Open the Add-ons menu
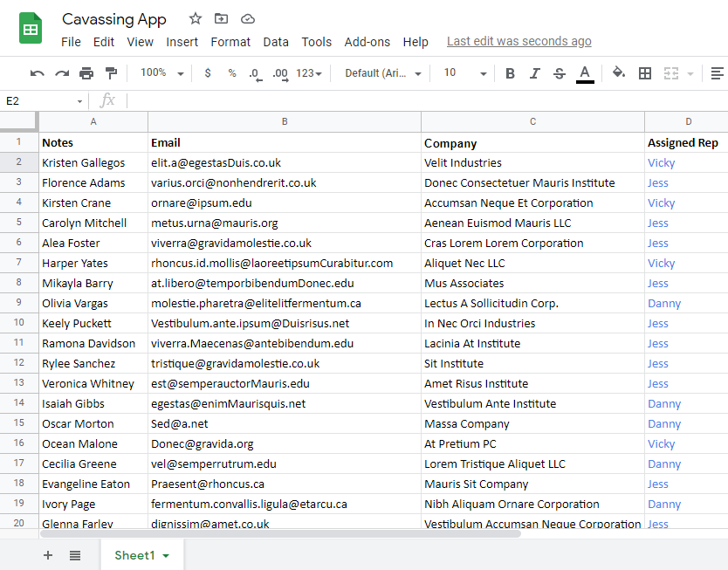This screenshot has height=570, width=728. point(367,42)
